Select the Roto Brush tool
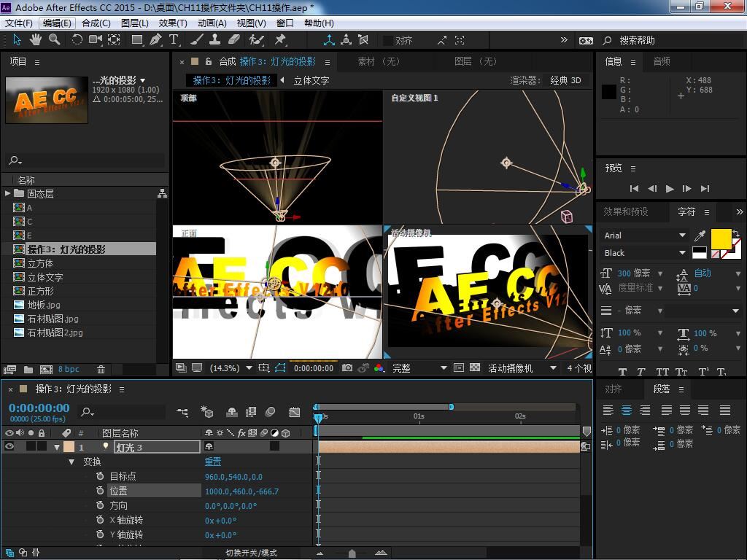Screen dimensions: 747x560 click(256, 40)
